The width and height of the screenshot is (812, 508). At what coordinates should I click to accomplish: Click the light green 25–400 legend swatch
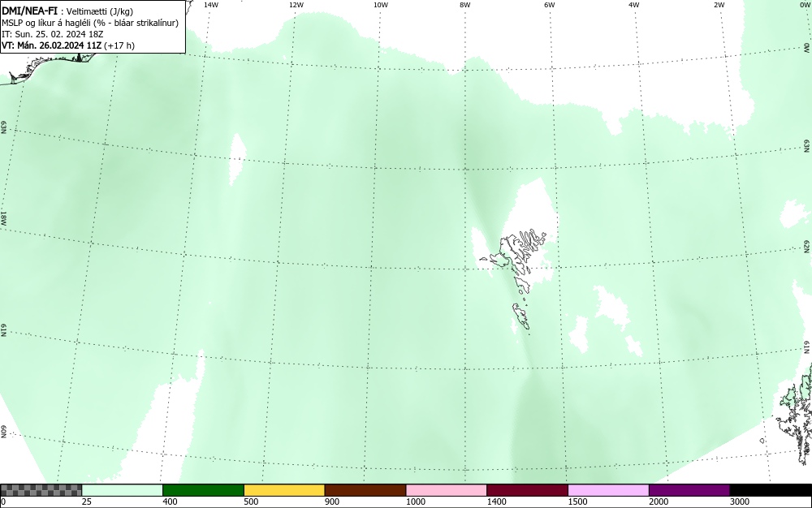click(x=123, y=490)
